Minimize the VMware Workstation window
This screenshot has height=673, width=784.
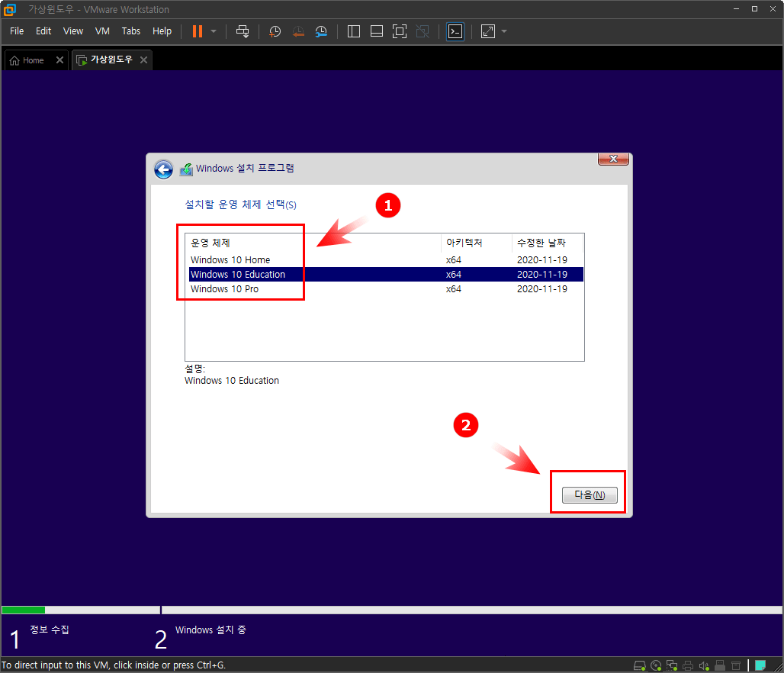tap(736, 9)
